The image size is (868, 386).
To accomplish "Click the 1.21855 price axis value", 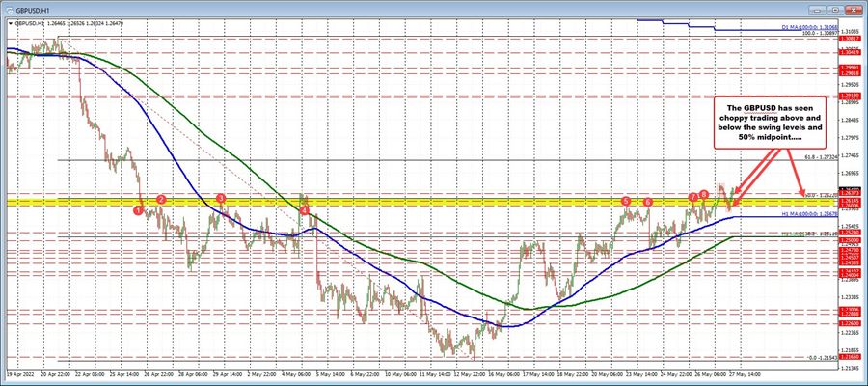I will [x=851, y=350].
